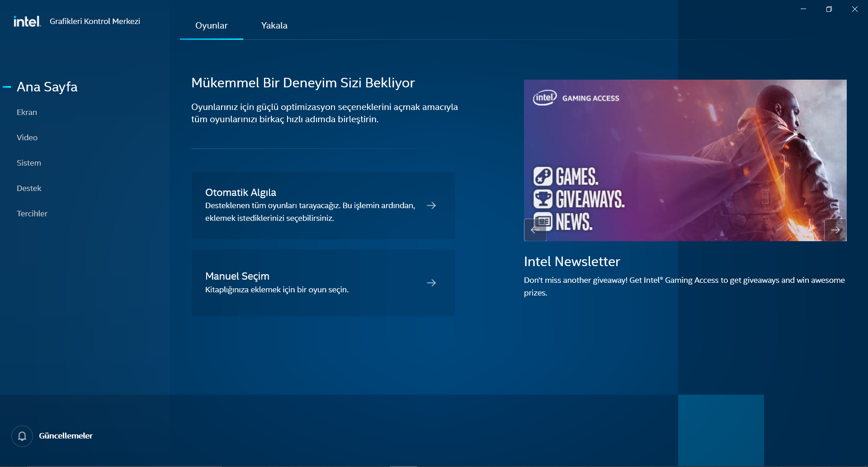The height and width of the screenshot is (467, 868).
Task: Click the Mükemmel Bir Deneyim Sizi Bekliyor heading
Action: [x=303, y=83]
